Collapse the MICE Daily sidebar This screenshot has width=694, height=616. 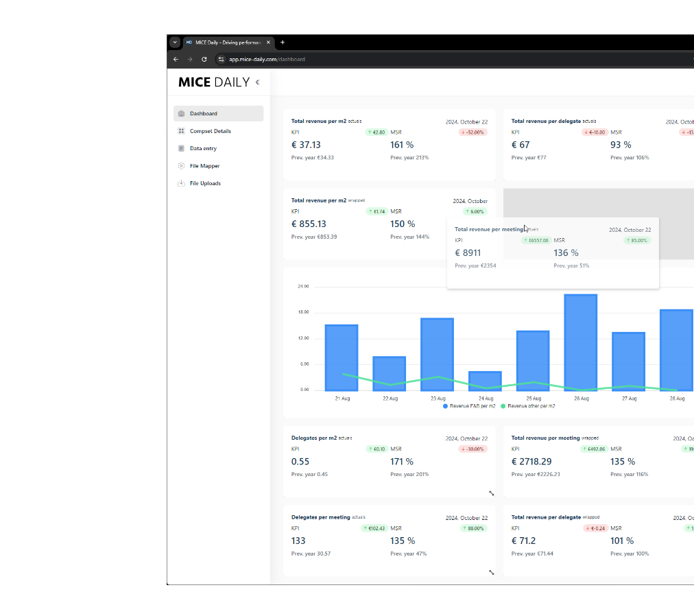point(258,82)
